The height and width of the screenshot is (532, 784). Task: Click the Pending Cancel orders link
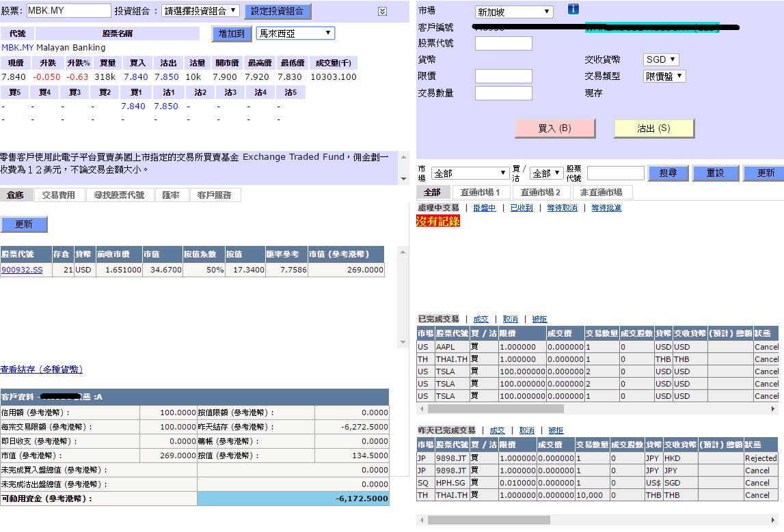coord(560,208)
